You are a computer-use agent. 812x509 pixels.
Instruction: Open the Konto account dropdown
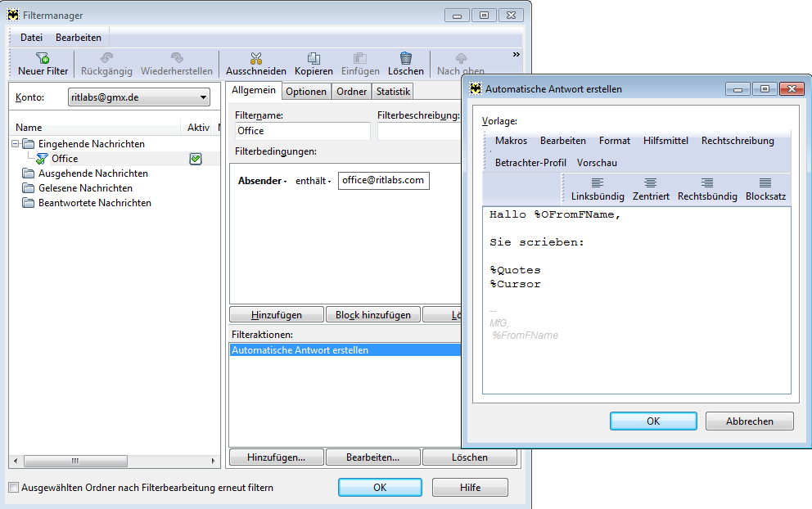pos(139,97)
